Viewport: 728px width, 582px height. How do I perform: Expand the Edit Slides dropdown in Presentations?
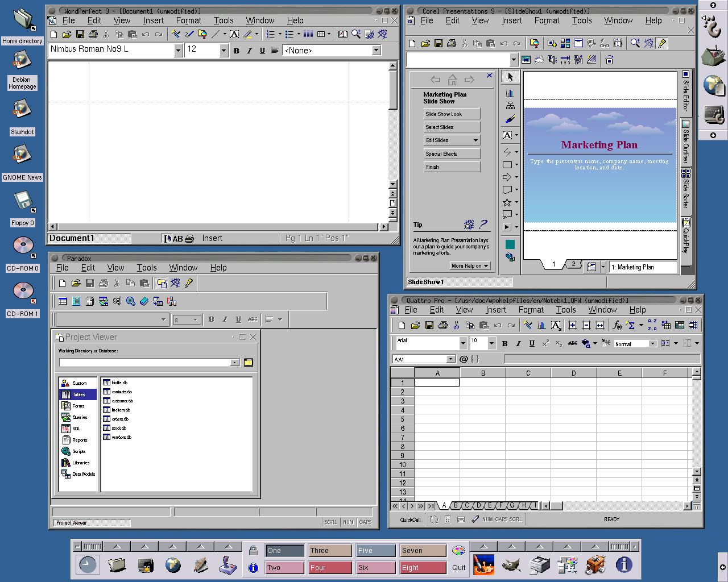click(x=476, y=140)
